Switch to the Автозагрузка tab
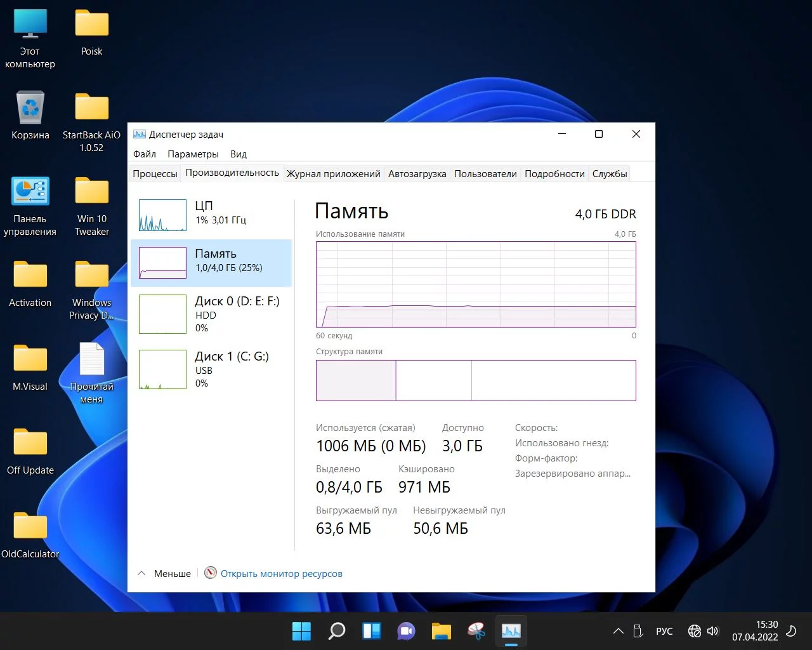Image resolution: width=812 pixels, height=650 pixels. (417, 174)
